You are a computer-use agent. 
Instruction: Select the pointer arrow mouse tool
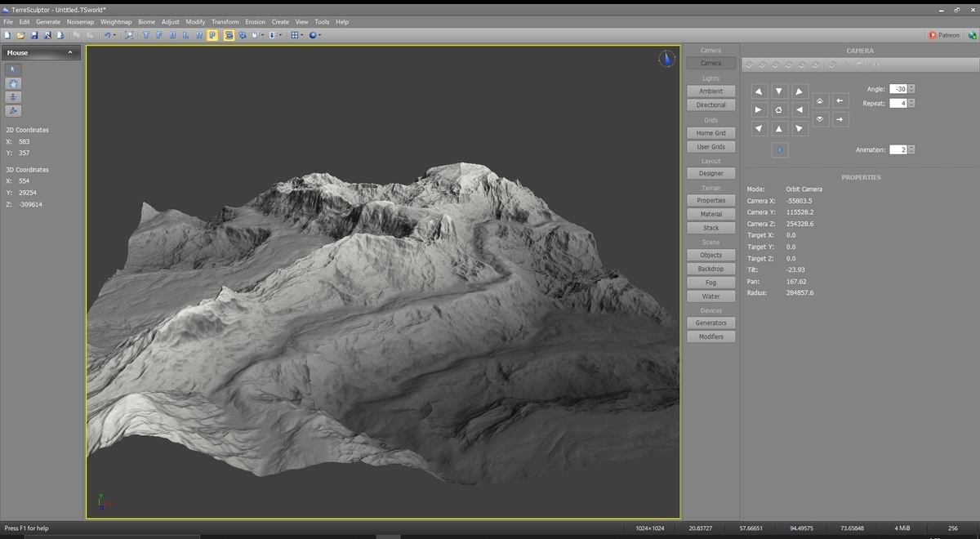point(13,69)
